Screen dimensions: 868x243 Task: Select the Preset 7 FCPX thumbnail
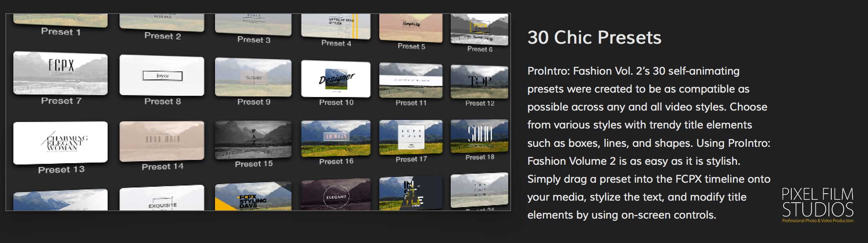click(60, 73)
